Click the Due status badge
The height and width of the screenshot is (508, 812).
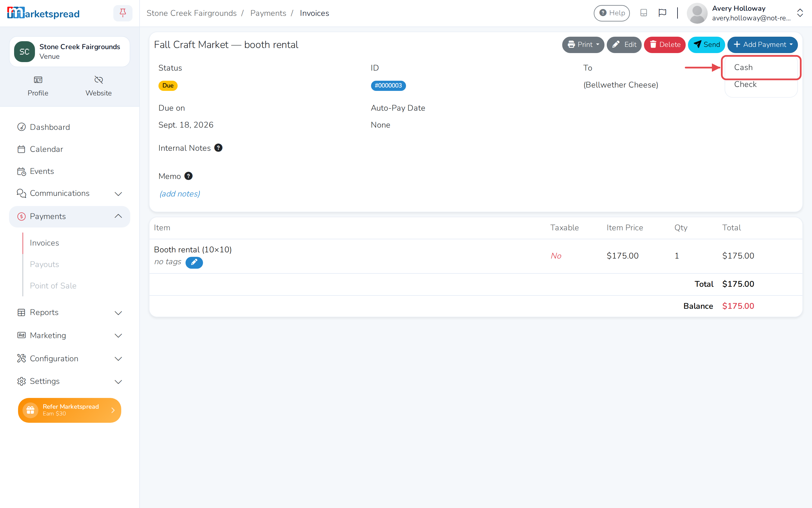tap(168, 86)
